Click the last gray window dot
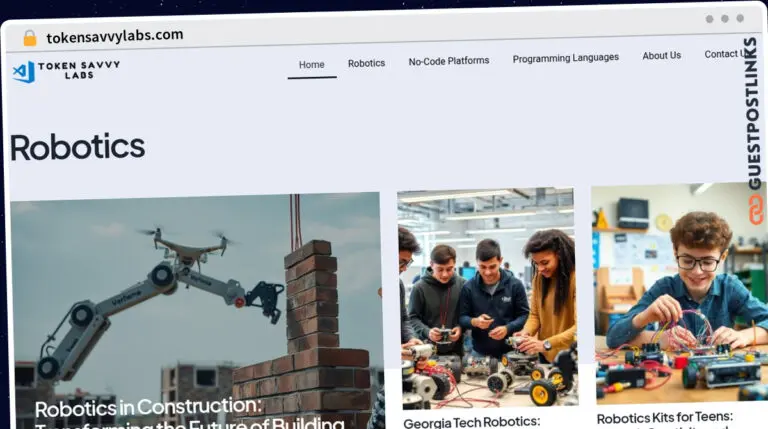 (x=740, y=18)
